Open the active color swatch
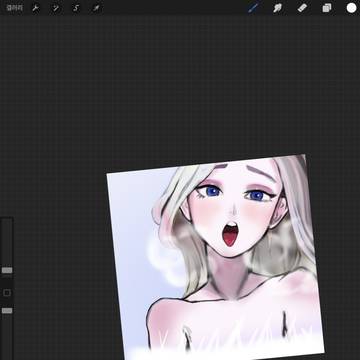Viewport: 360px width, 360px height. click(351, 8)
